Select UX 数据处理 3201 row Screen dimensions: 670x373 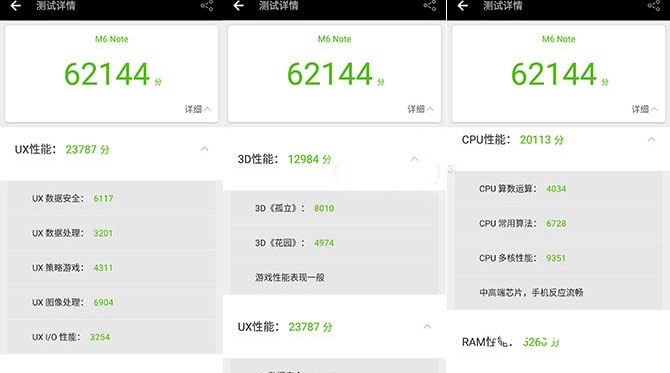click(x=112, y=233)
